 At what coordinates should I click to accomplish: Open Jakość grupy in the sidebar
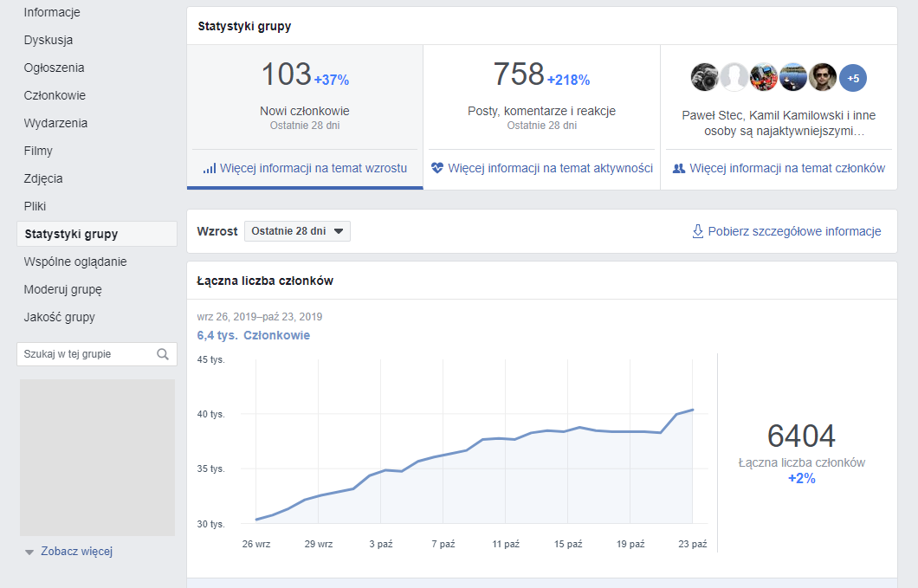[59, 317]
